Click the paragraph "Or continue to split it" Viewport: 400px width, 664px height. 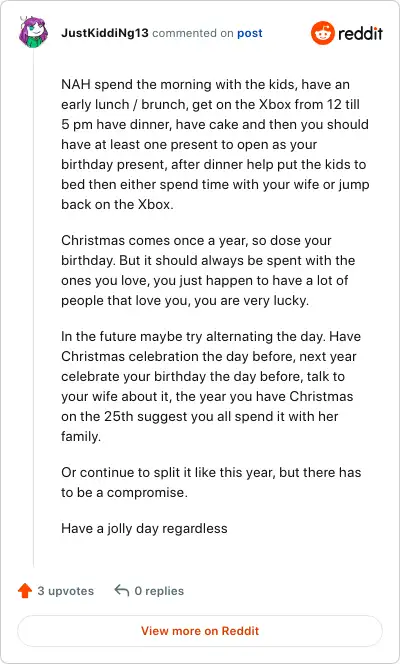click(211, 482)
